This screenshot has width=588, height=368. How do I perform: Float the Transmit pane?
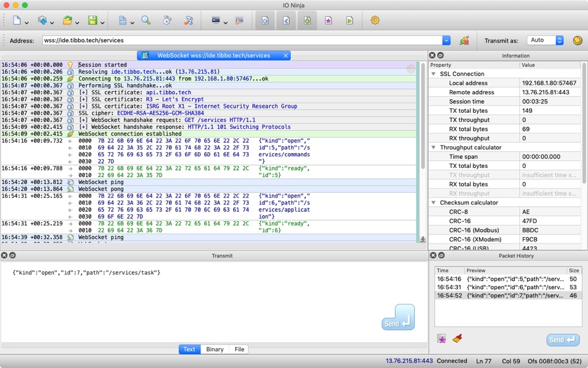pos(12,255)
